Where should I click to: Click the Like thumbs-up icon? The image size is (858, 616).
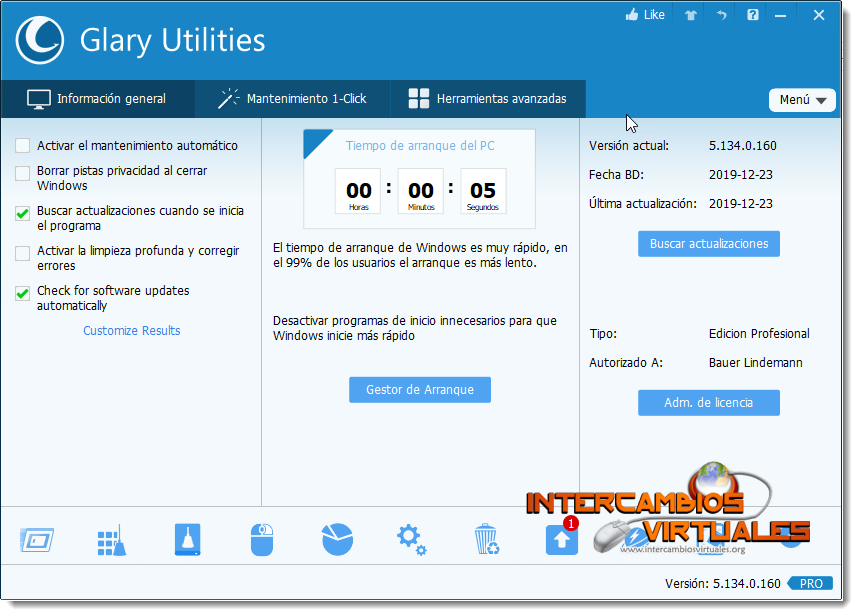pyautogui.click(x=632, y=15)
